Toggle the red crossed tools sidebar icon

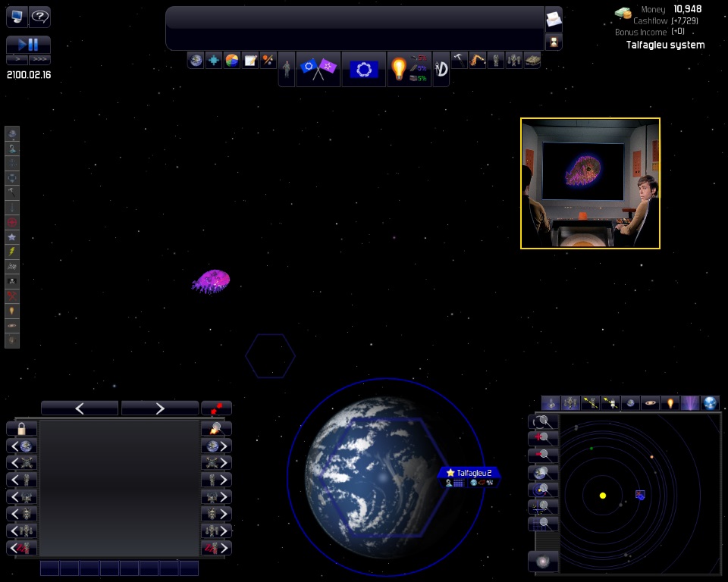[x=12, y=296]
